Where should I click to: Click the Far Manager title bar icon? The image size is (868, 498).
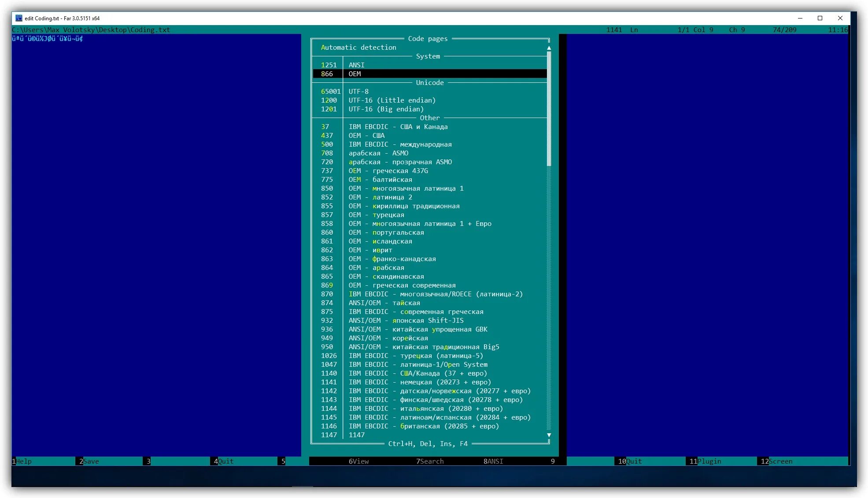[18, 18]
